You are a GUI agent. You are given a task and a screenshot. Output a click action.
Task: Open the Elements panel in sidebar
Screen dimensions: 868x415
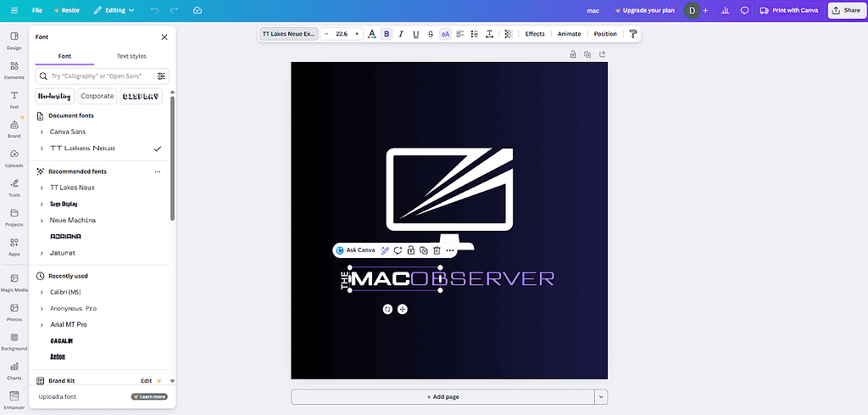click(x=14, y=70)
